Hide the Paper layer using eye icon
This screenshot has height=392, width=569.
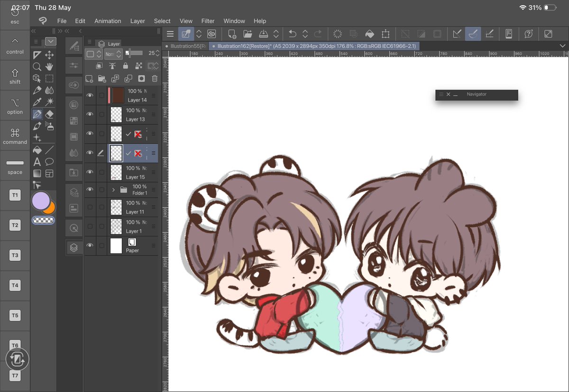[x=89, y=246]
